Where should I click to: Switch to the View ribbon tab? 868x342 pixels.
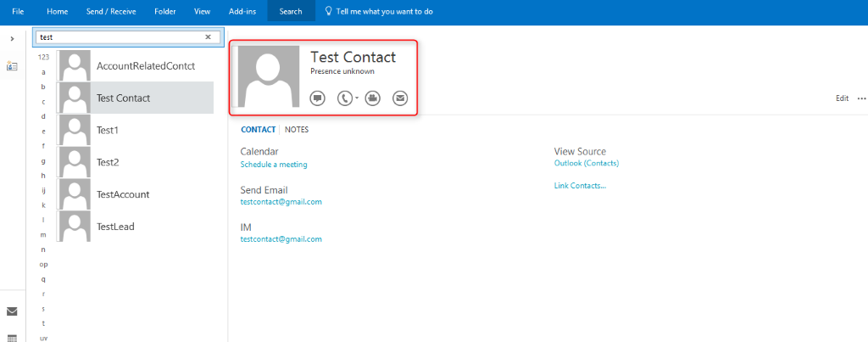tap(202, 11)
